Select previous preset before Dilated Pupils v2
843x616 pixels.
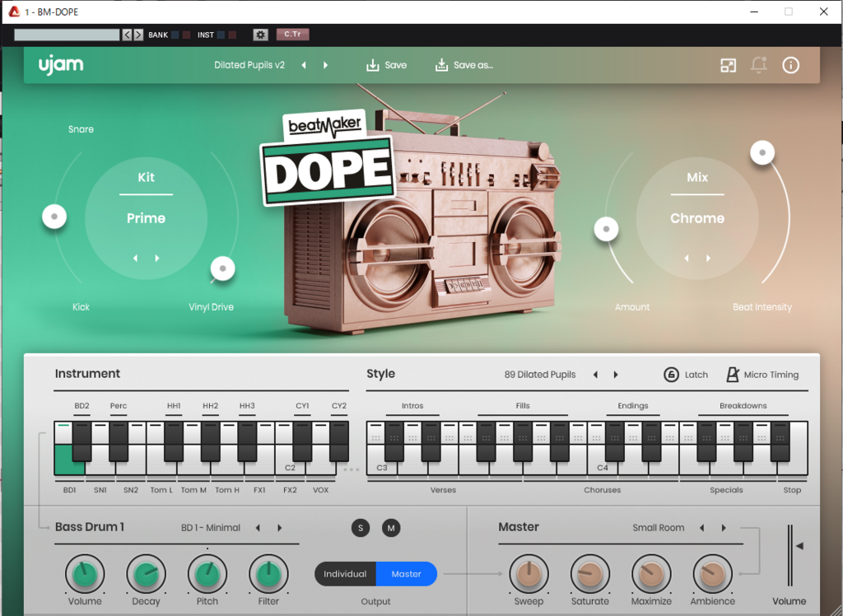(304, 65)
